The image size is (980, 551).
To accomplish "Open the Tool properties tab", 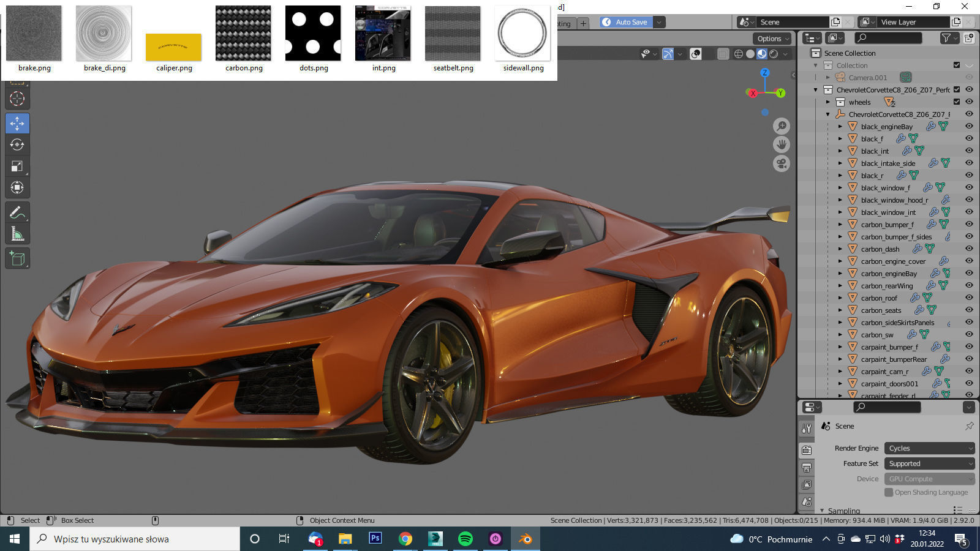I will pyautogui.click(x=807, y=429).
